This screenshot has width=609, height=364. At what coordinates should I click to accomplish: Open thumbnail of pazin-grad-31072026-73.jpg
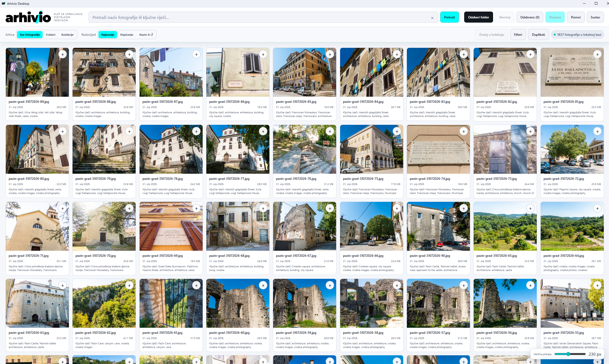(505, 149)
